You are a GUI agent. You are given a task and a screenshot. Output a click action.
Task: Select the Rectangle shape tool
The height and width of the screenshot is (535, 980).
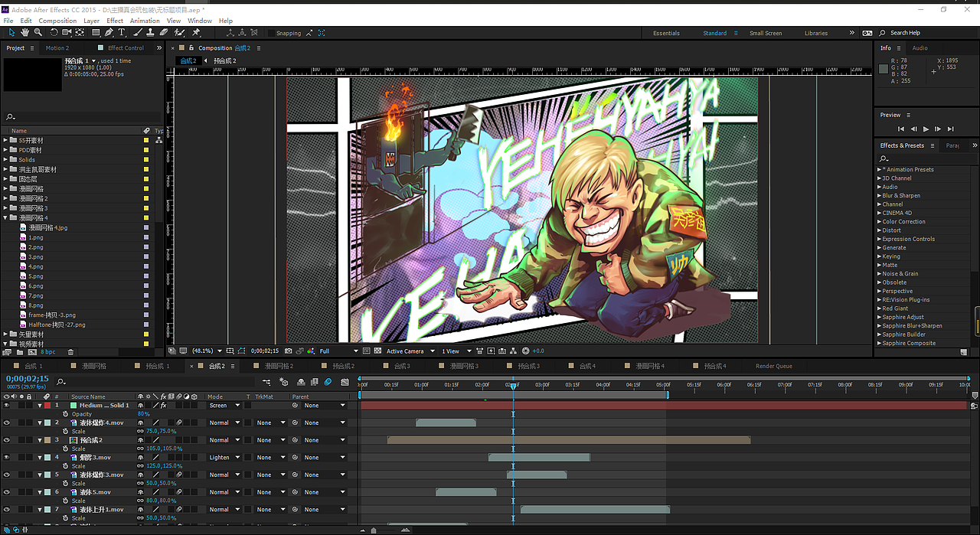coord(96,33)
